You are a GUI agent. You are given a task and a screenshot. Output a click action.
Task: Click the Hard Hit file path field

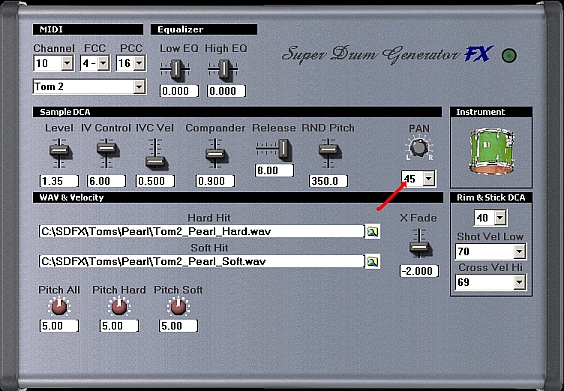(x=201, y=231)
